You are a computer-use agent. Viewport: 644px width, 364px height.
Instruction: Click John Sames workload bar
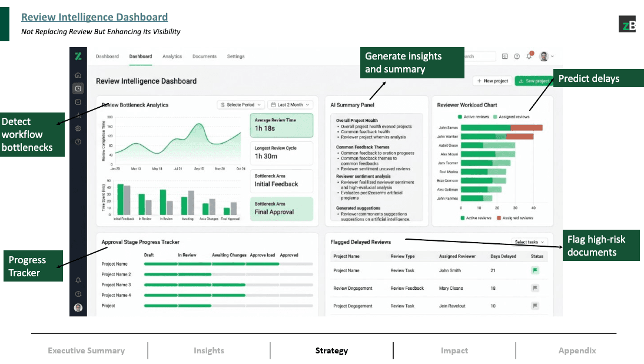[502, 128]
